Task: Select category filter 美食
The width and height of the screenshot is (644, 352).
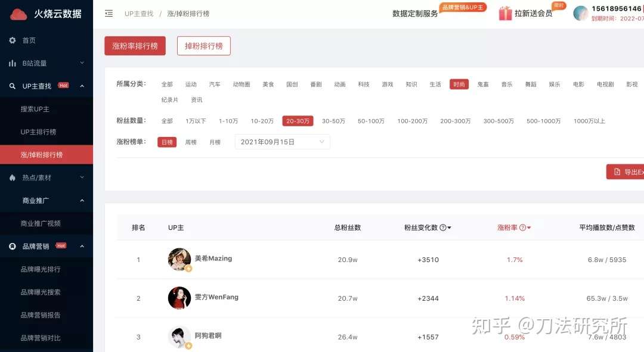Action: 268,84
